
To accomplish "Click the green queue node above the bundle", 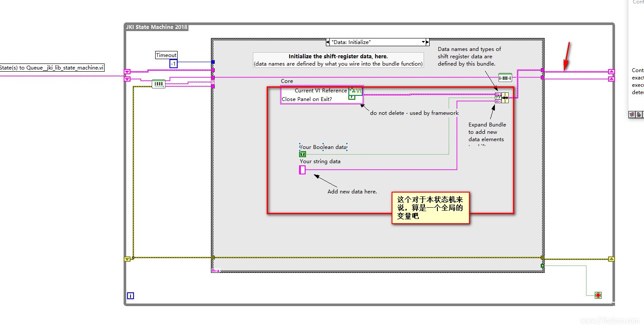I will click(x=505, y=77).
